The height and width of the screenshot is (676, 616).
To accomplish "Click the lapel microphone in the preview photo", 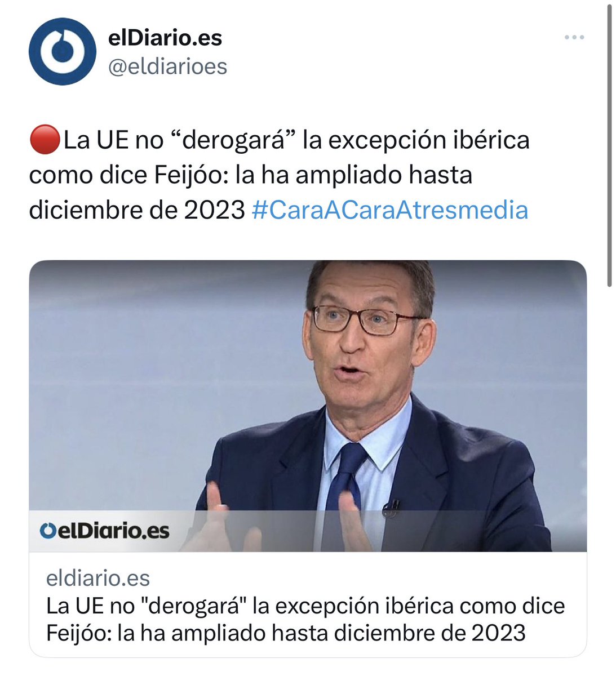I will coord(391,509).
